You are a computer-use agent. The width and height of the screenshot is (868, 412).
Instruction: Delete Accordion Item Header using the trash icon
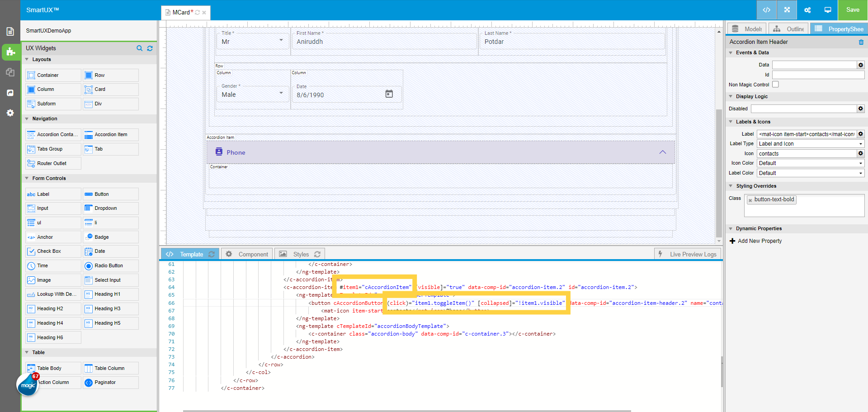[862, 42]
